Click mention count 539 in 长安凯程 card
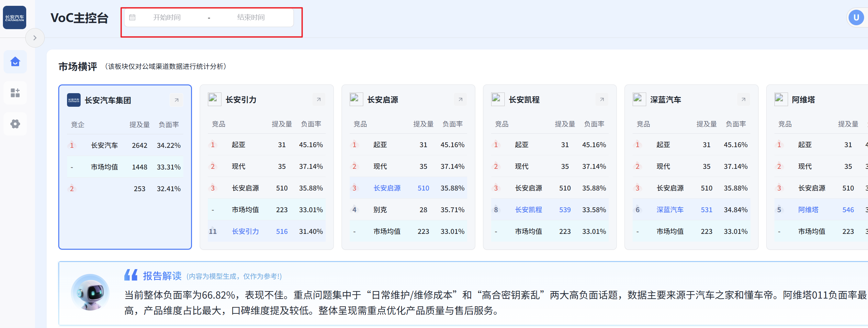Viewport: 868px width, 328px height. pyautogui.click(x=565, y=210)
